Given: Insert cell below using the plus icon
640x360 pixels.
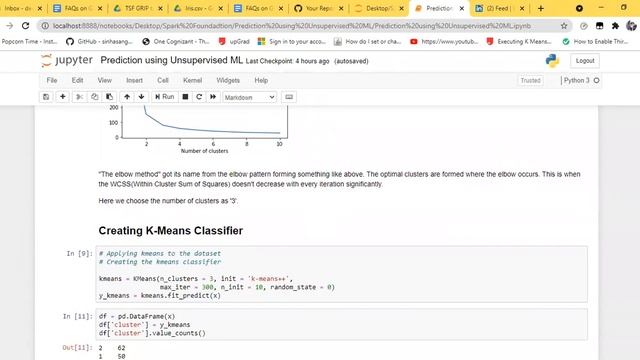Looking at the screenshot, I should [62, 97].
